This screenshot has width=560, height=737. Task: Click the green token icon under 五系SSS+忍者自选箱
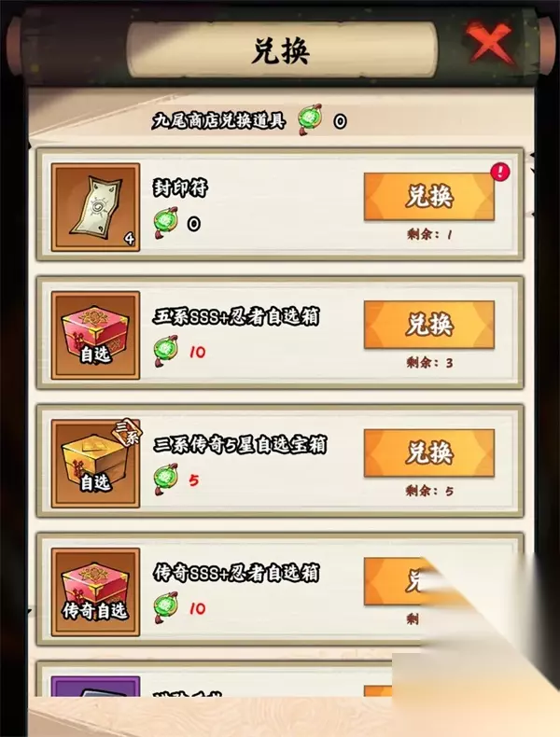pyautogui.click(x=166, y=351)
